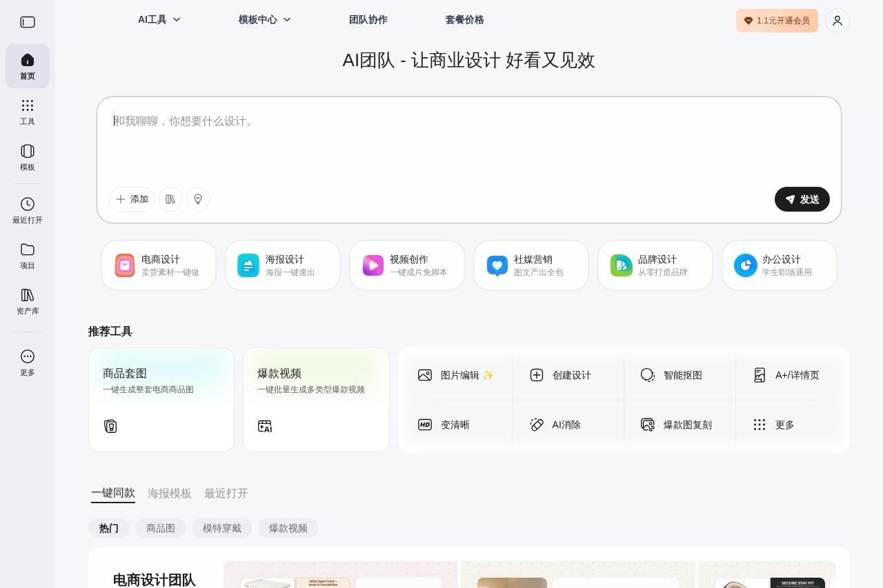The image size is (883, 588).
Task: Open 最近打开 recent in sidebar
Action: click(x=28, y=210)
